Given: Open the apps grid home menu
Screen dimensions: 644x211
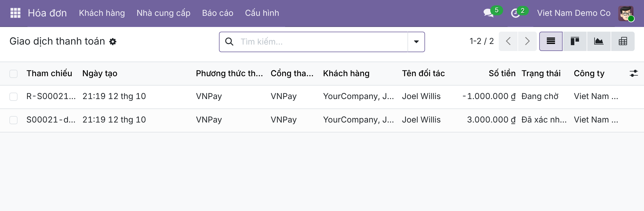Looking at the screenshot, I should point(15,13).
